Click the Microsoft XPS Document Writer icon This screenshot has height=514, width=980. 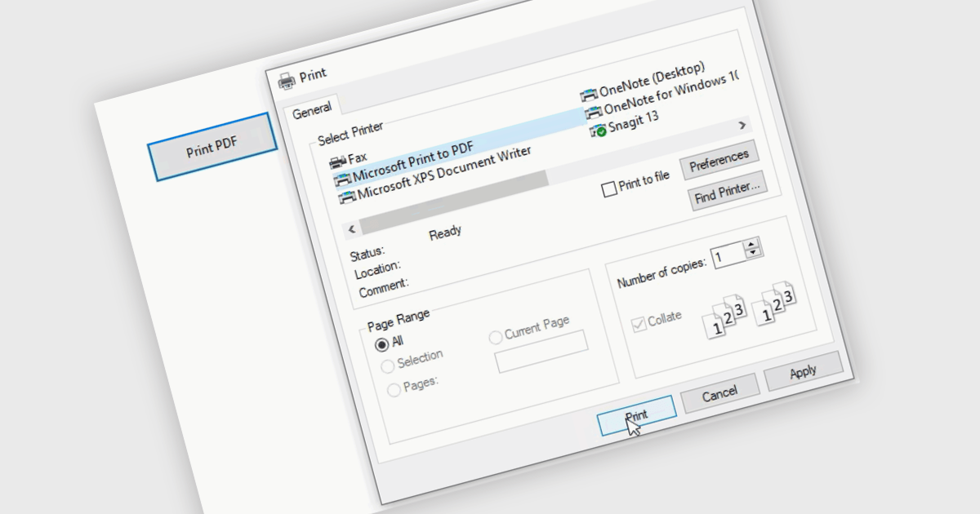347,196
